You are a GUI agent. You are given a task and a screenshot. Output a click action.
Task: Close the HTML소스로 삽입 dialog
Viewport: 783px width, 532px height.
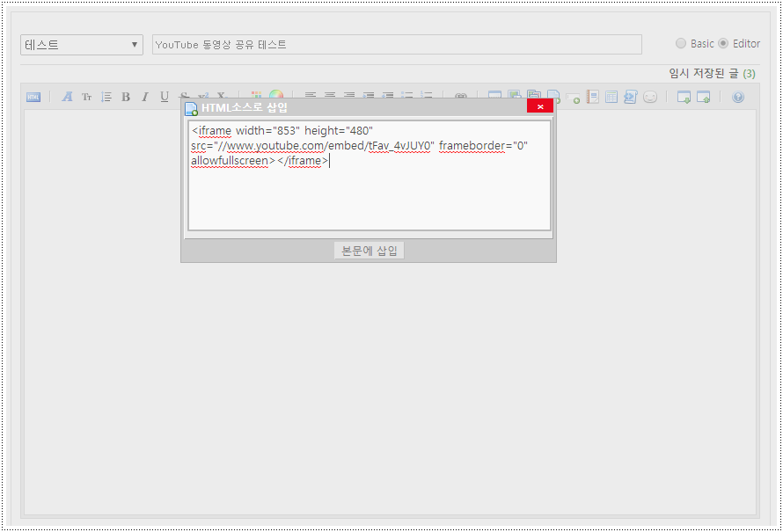pyautogui.click(x=540, y=106)
